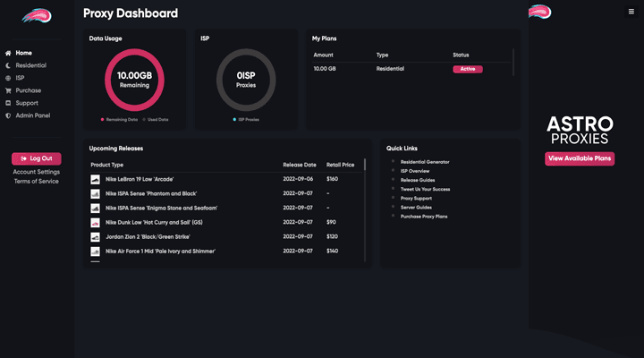
Task: Click the $160 retail price
Action: (x=332, y=179)
